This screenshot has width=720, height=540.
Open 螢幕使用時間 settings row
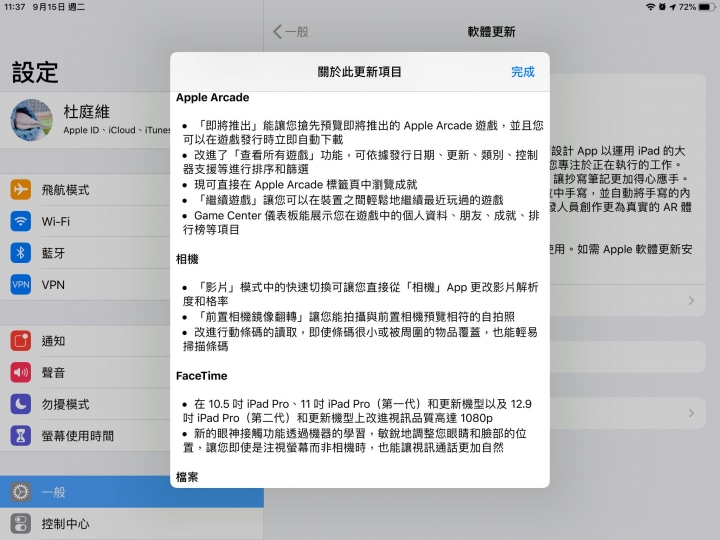(x=85, y=436)
